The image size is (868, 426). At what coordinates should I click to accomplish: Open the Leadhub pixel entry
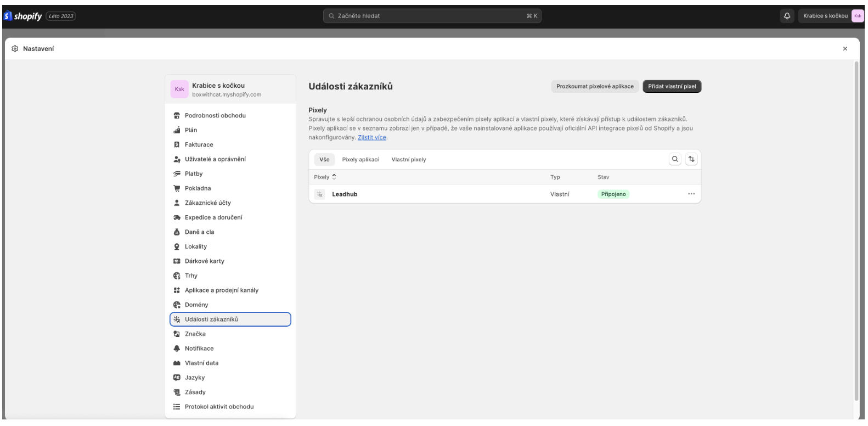click(x=345, y=194)
